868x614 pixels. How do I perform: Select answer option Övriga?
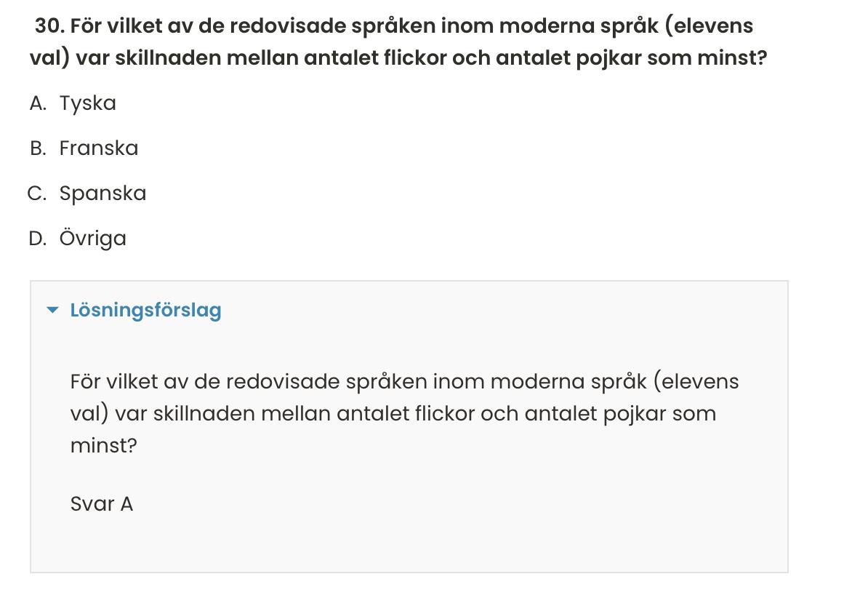click(92, 239)
